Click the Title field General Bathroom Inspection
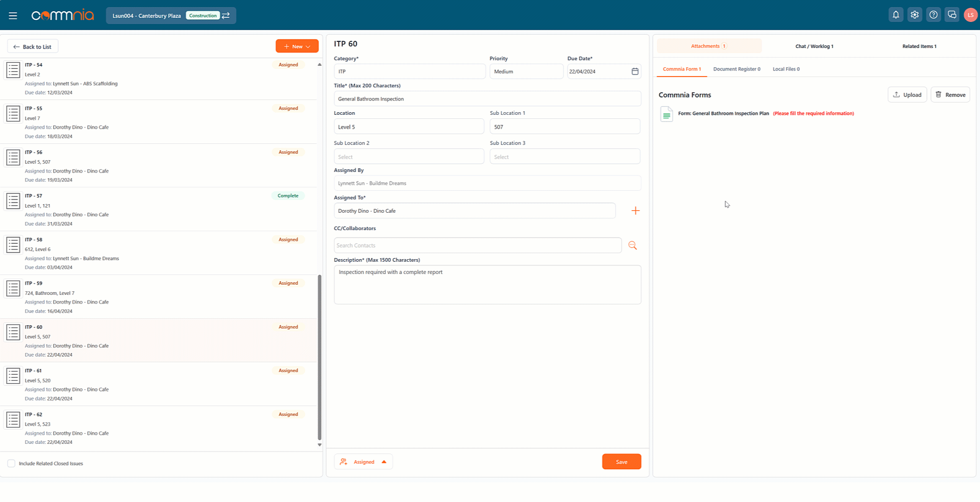Viewport: 980px width, 502px height. point(487,99)
